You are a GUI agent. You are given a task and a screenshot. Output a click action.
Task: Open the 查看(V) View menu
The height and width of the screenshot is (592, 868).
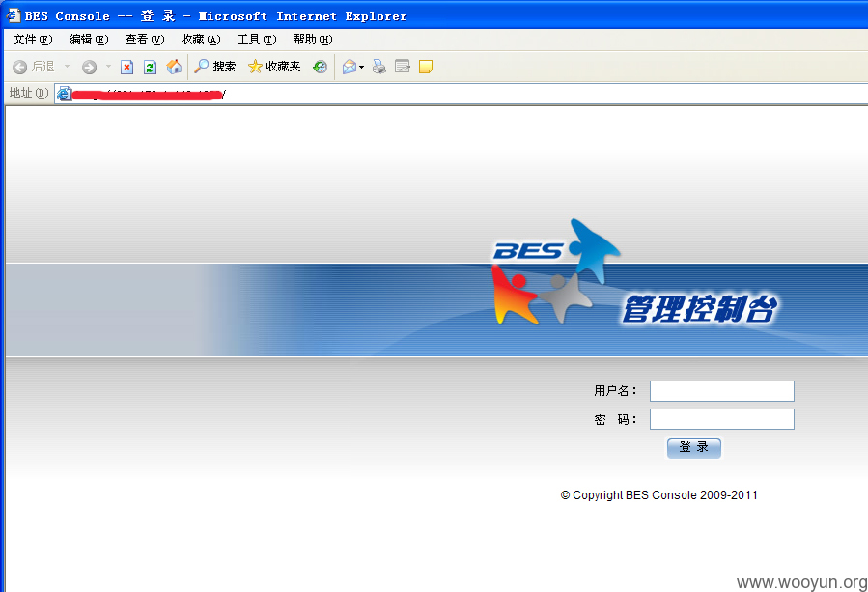click(x=145, y=40)
